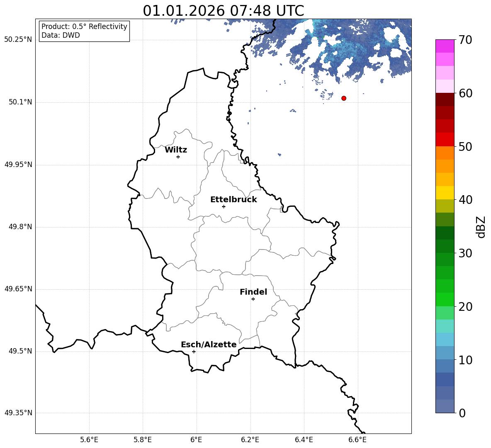Click the Ettelbruck city label
Screen dimensions: 491x448
coord(233,200)
